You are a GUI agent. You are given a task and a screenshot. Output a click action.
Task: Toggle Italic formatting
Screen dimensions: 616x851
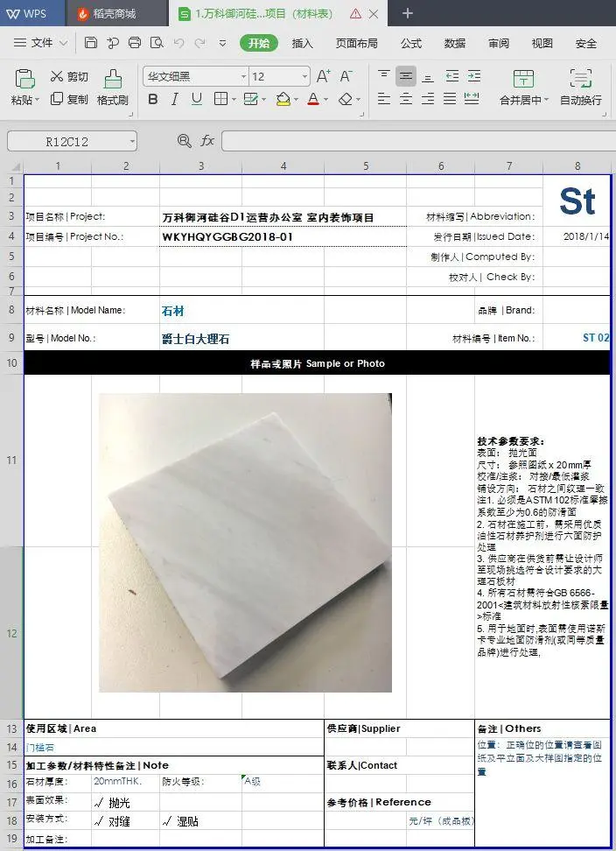coord(175,100)
